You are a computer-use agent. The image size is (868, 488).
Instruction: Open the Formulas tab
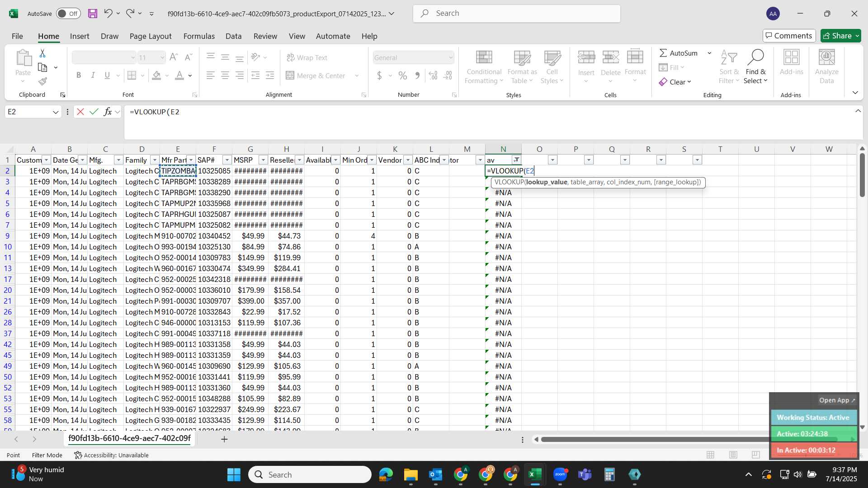click(199, 36)
